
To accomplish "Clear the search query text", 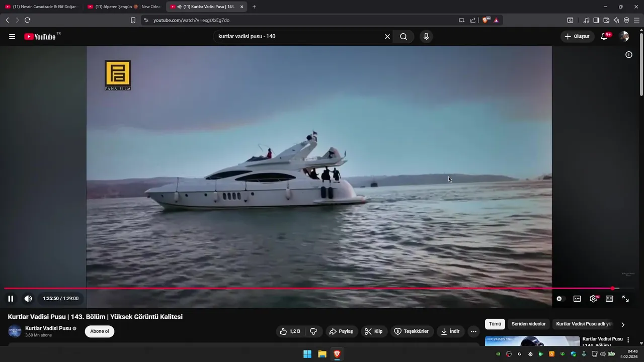I will click(x=387, y=37).
